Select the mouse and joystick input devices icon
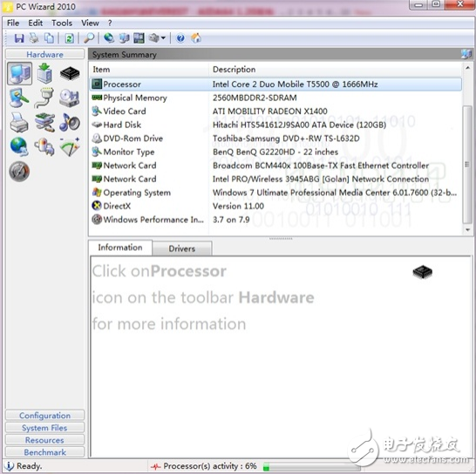This screenshot has height=474, width=476. 44,147
